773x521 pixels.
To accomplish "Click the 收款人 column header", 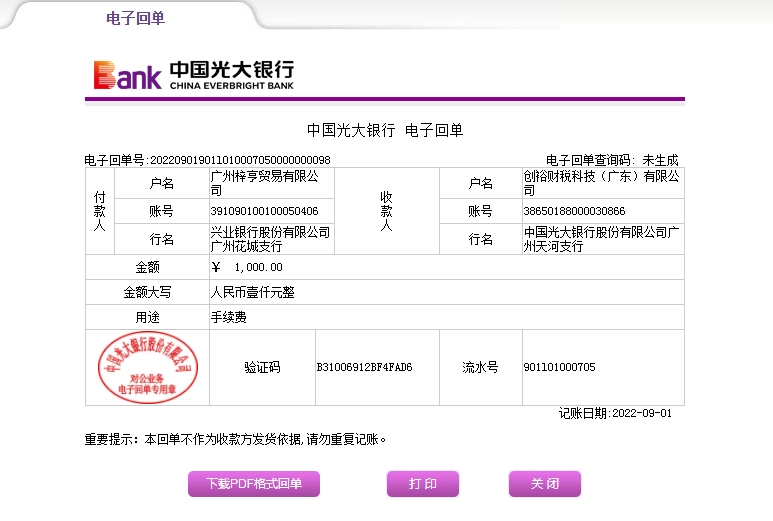I will pyautogui.click(x=386, y=211).
